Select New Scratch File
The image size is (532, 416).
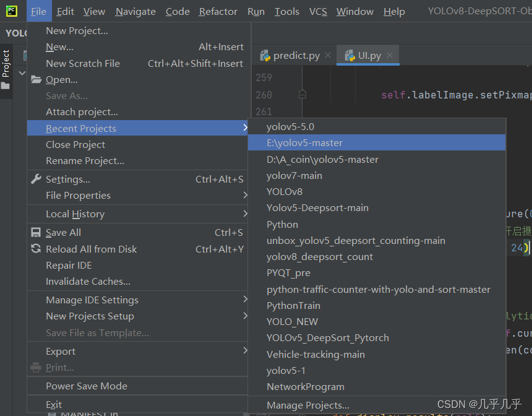pos(137,64)
